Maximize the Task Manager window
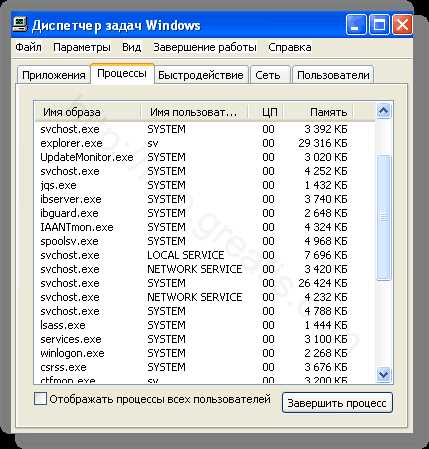This screenshot has height=449, width=429. click(379, 25)
